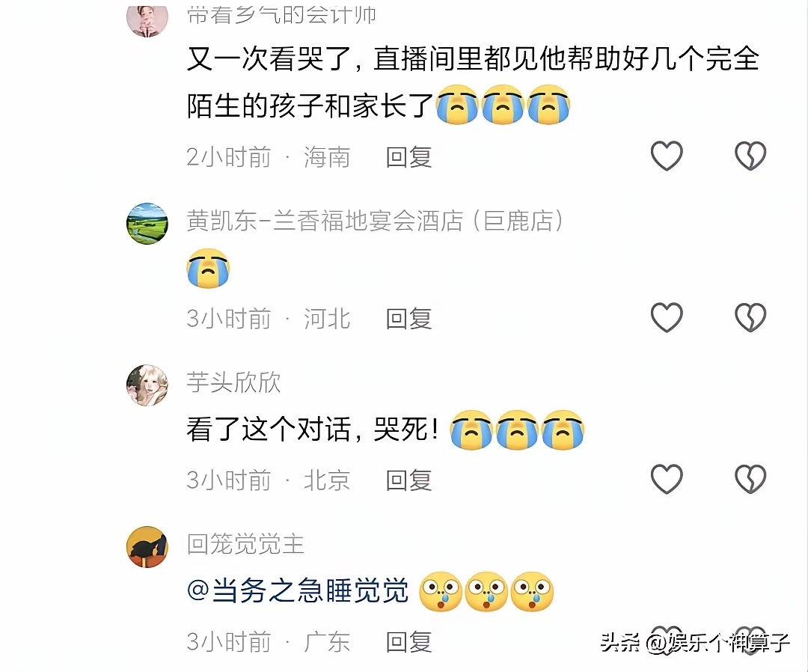Screen dimensions: 808x672
Task: Reply to the 海南 comment
Action: tap(408, 157)
